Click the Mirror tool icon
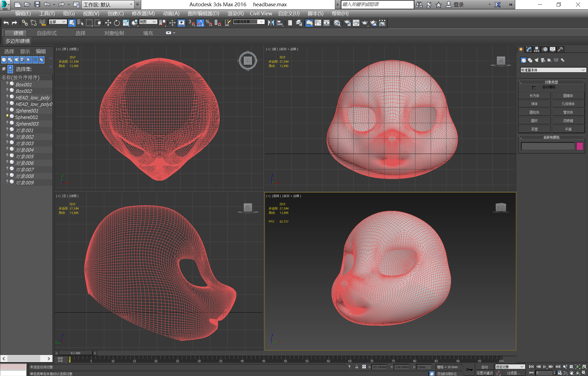 [271, 23]
